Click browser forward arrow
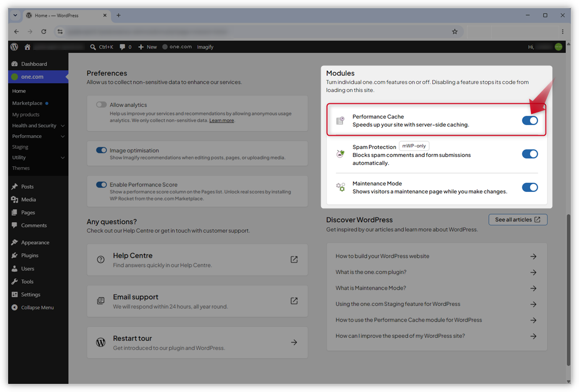579x392 pixels. point(30,32)
